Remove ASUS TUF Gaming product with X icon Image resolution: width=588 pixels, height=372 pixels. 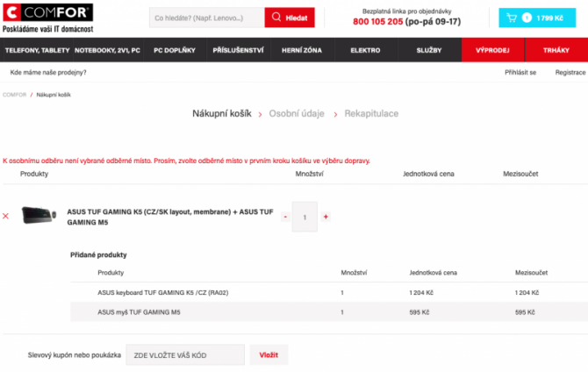(x=6, y=216)
